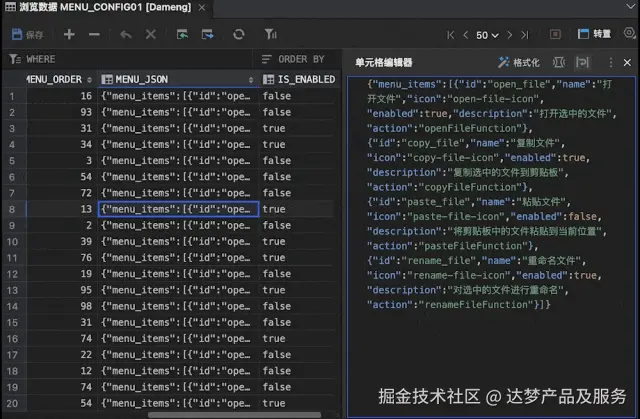
Task: Go to first page
Action: pos(450,35)
